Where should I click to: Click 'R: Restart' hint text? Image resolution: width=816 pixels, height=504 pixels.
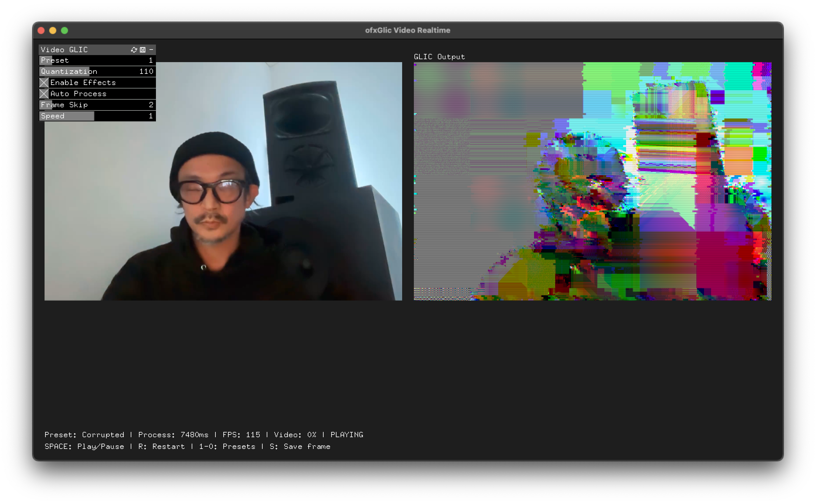(x=162, y=446)
